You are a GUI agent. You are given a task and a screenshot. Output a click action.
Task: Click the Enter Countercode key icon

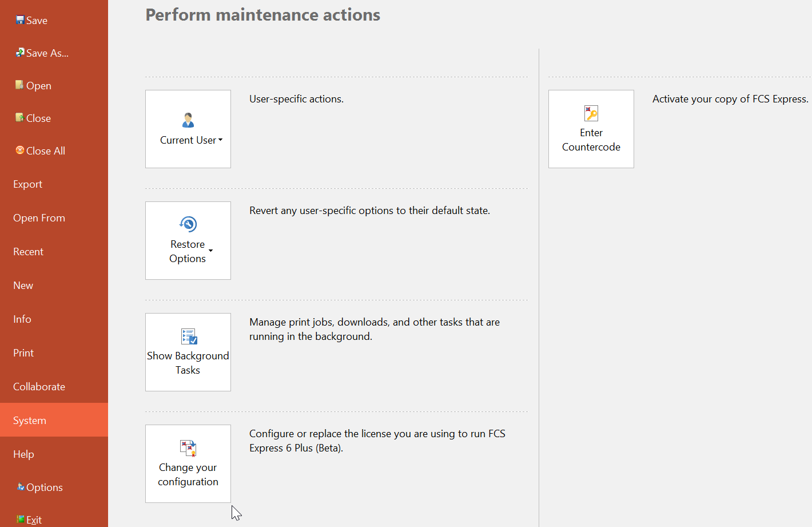tap(591, 113)
